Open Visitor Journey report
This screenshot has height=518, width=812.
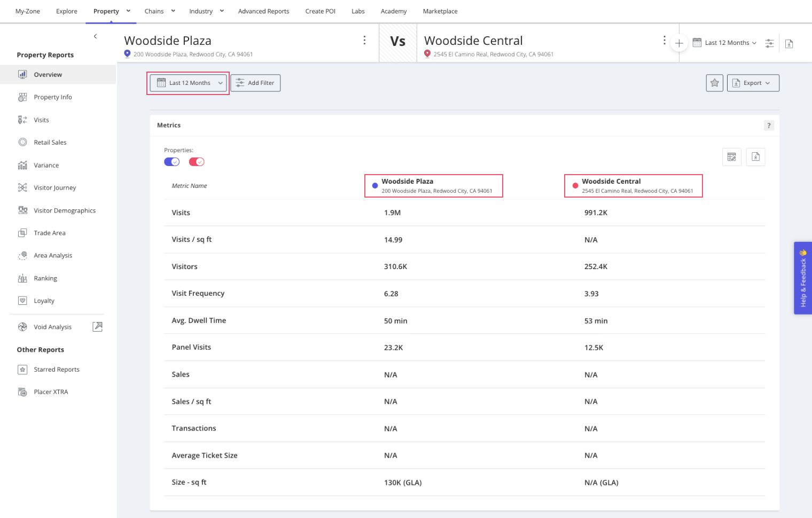[x=54, y=188]
